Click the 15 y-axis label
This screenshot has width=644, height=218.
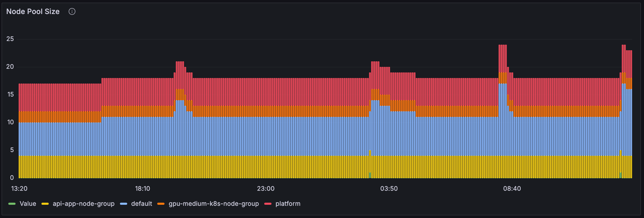point(10,94)
